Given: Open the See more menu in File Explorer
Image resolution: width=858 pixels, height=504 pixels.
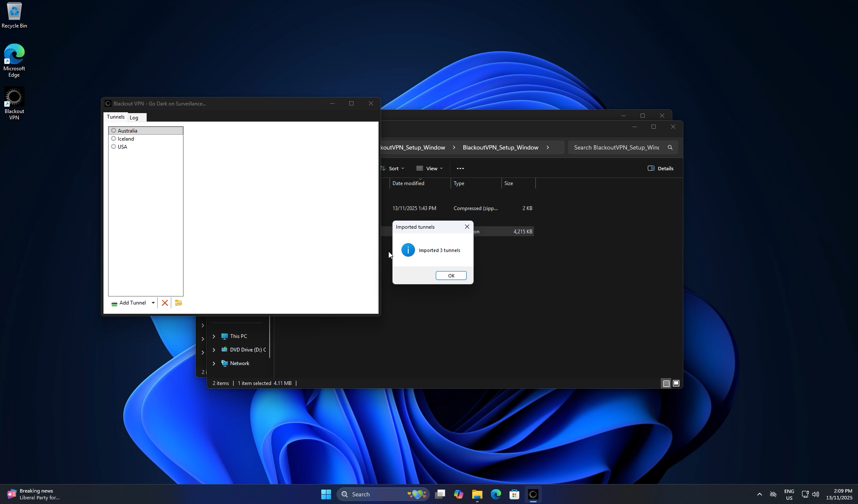Looking at the screenshot, I should click(x=460, y=168).
